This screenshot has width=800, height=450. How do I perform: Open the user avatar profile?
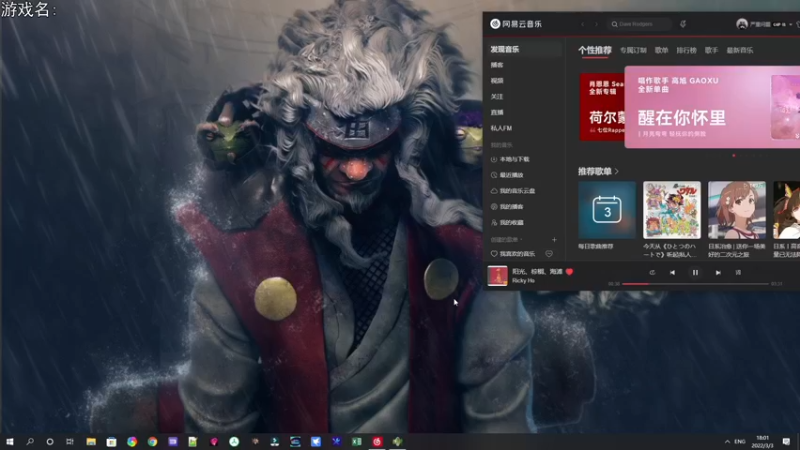(x=742, y=24)
